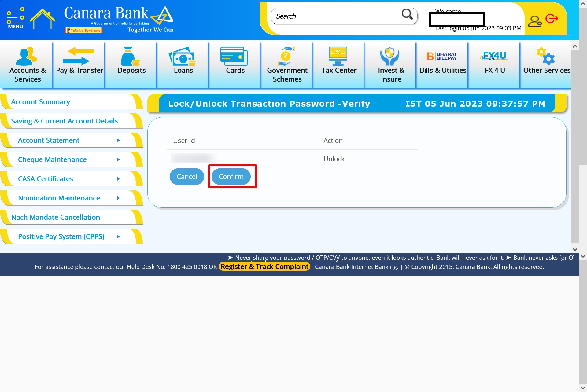The height and width of the screenshot is (392, 587).
Task: Click the Confirm button
Action: 231,177
